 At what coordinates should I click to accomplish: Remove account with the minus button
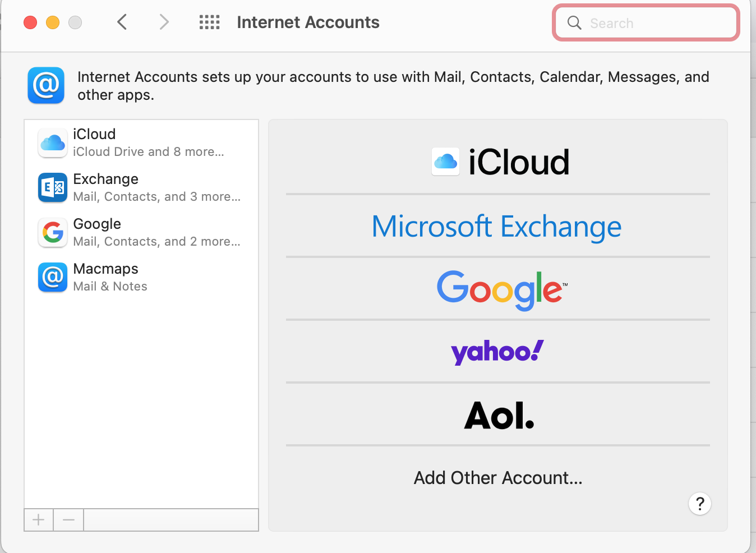tap(68, 520)
